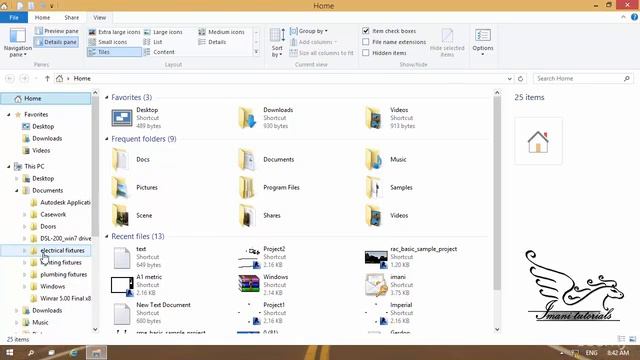Launch Internet Explorer from the taskbar
640x360 pixels.
pyautogui.click(x=74, y=353)
